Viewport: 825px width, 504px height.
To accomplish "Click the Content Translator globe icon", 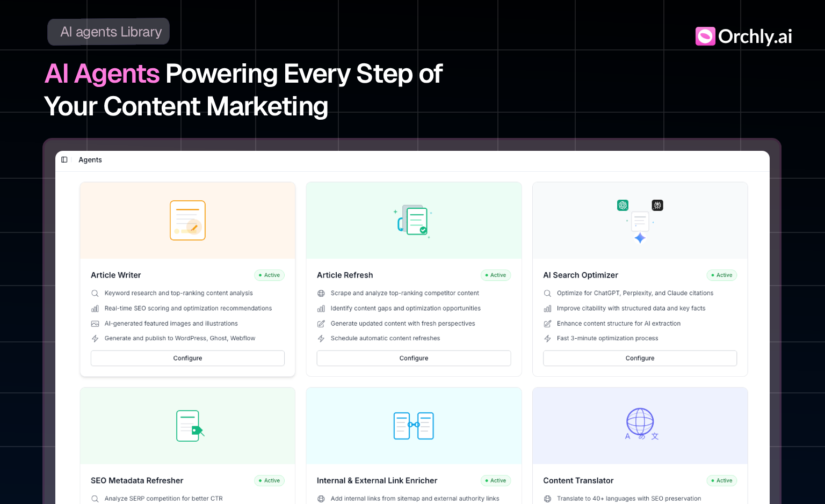I will [640, 423].
